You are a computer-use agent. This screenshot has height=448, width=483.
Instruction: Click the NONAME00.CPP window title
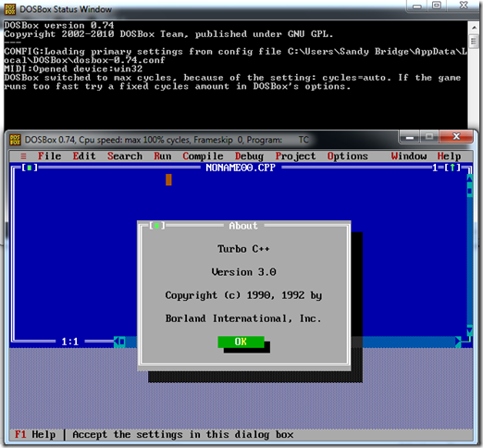(241, 168)
